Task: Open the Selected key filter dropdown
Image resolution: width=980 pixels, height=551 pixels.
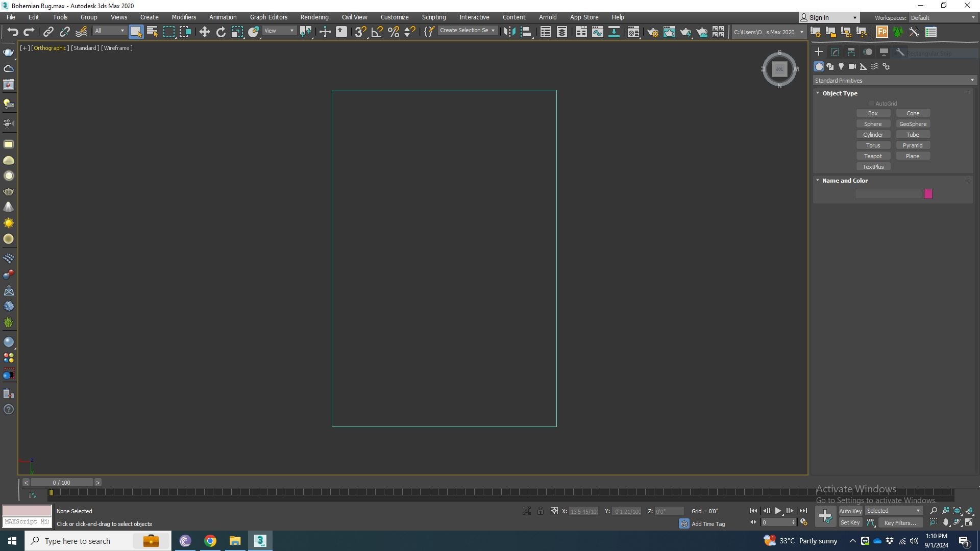Action: [893, 511]
